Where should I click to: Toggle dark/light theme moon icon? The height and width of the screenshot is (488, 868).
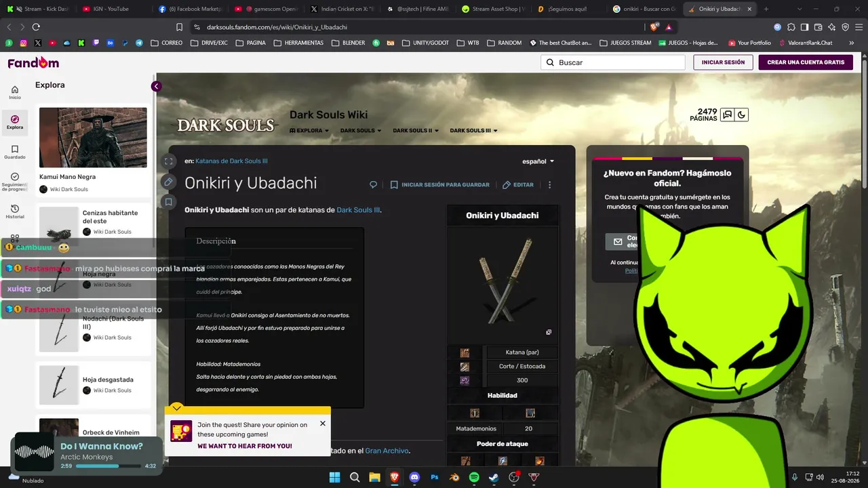pos(741,115)
